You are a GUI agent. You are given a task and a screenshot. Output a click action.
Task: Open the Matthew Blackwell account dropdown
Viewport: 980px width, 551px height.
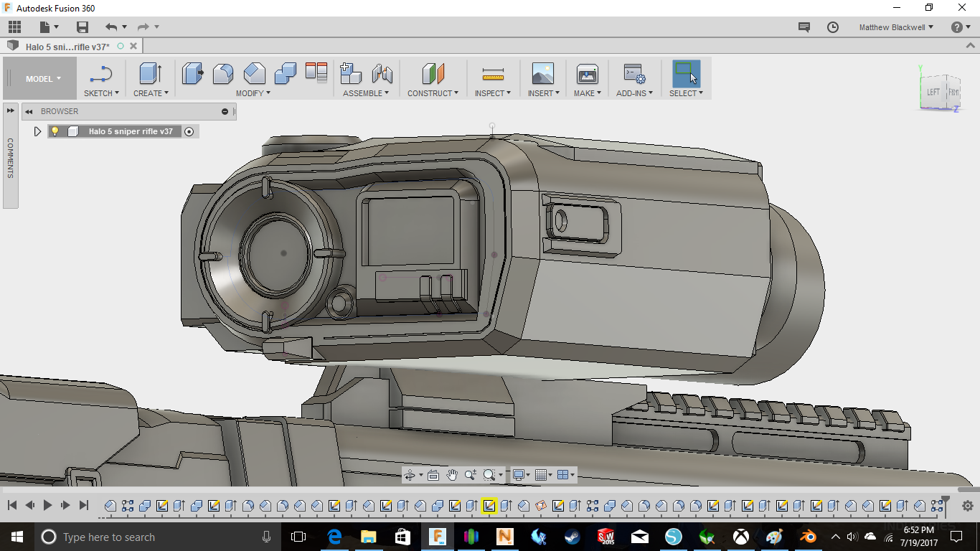coord(896,27)
